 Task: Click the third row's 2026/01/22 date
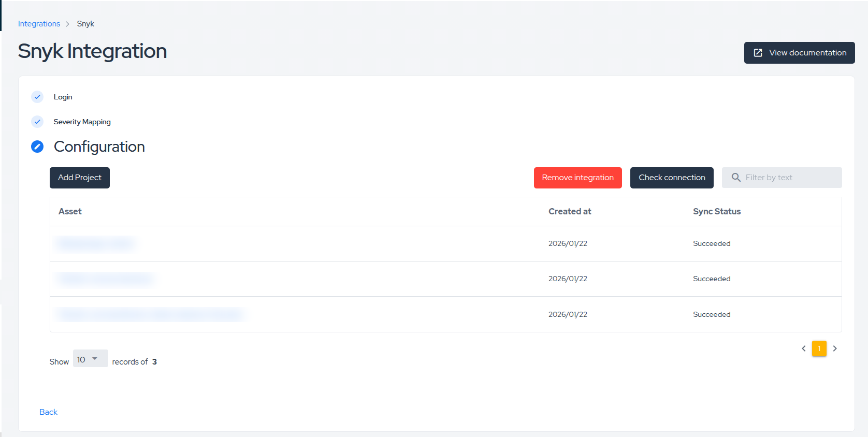pos(568,314)
